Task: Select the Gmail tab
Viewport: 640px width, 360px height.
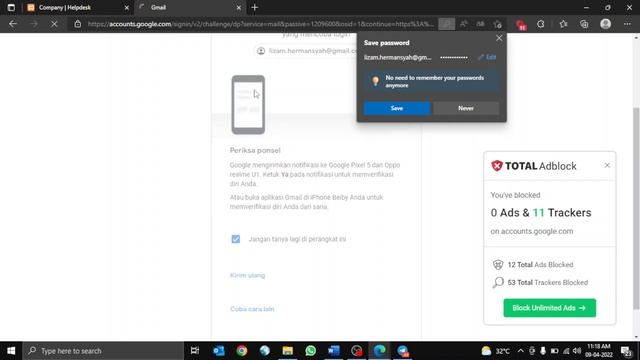Action: (x=190, y=7)
